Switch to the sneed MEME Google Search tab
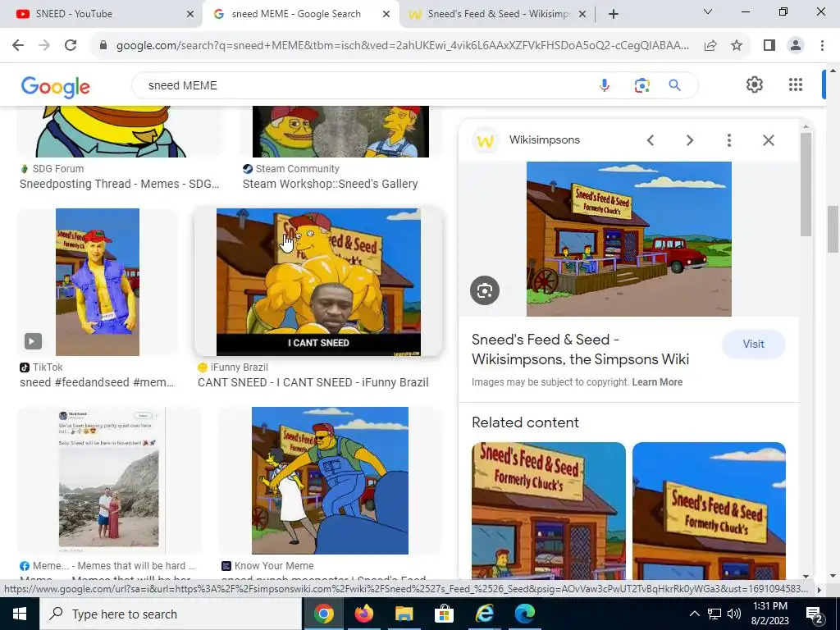Viewport: 840px width, 630px height. point(300,14)
